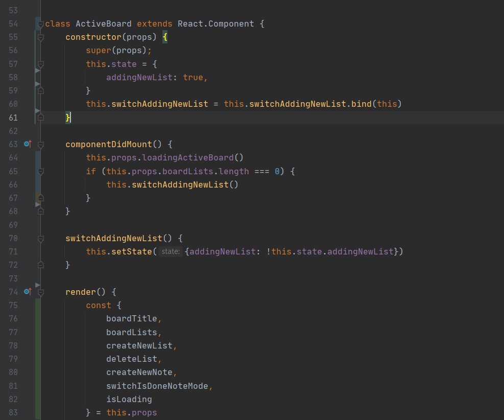The height and width of the screenshot is (420, 504).
Task: Click super(props) call
Action: [116, 51]
